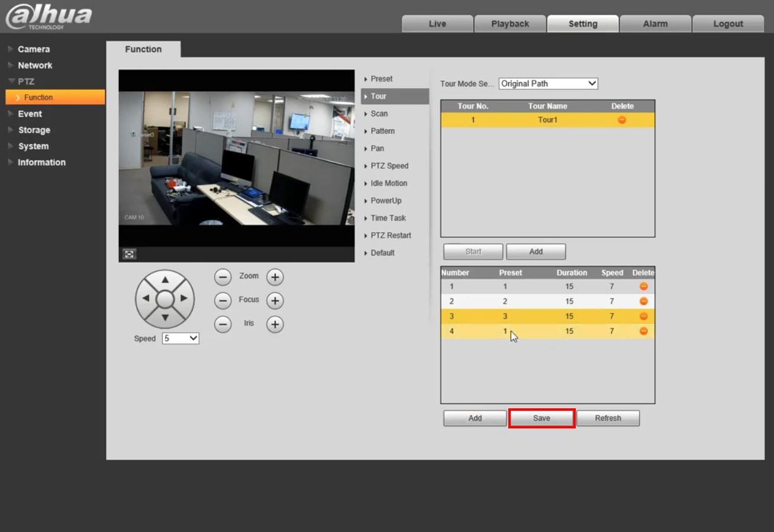Expand the System sidebar section
The height and width of the screenshot is (532, 774).
tap(33, 146)
